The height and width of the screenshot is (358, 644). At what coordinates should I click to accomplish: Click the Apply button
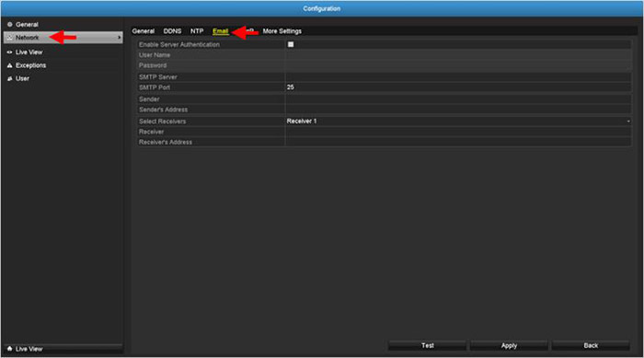[x=509, y=346]
